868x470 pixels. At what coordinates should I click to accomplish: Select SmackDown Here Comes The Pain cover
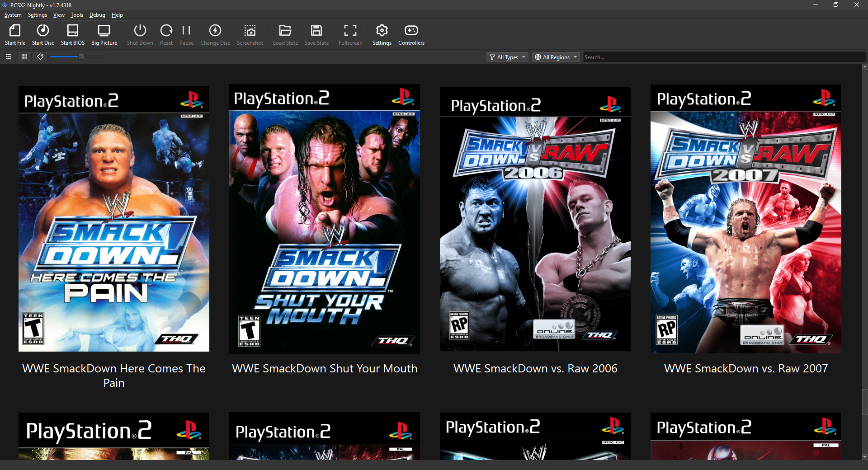pyautogui.click(x=114, y=219)
